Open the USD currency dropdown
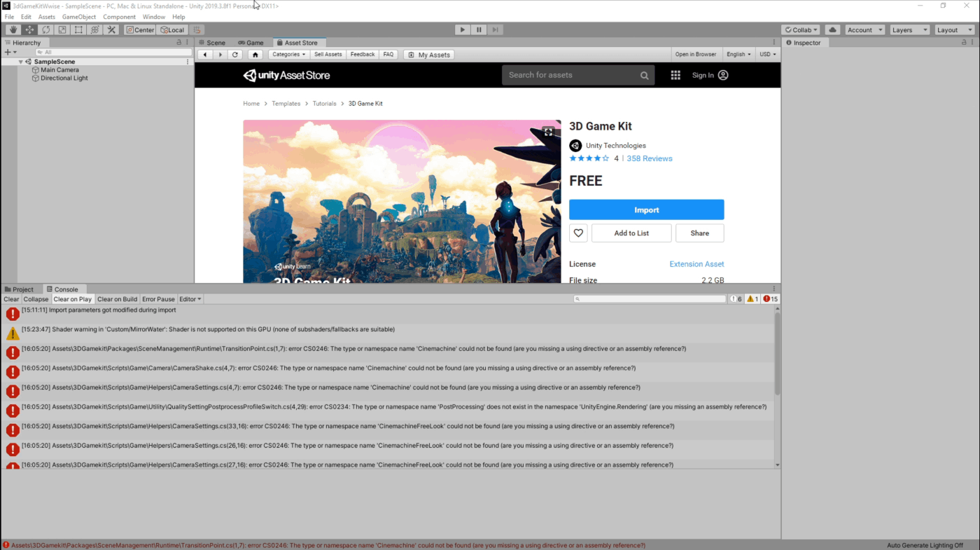The width and height of the screenshot is (980, 550). click(768, 54)
